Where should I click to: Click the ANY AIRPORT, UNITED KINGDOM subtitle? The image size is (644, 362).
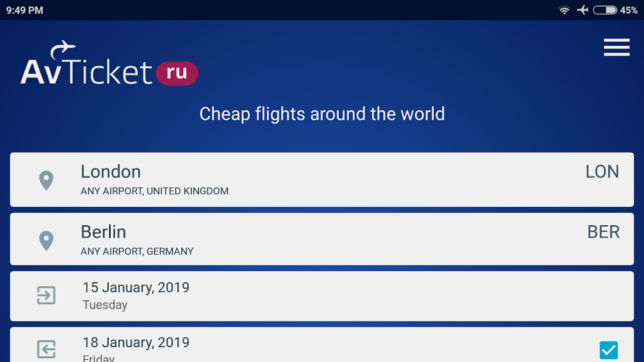click(154, 191)
